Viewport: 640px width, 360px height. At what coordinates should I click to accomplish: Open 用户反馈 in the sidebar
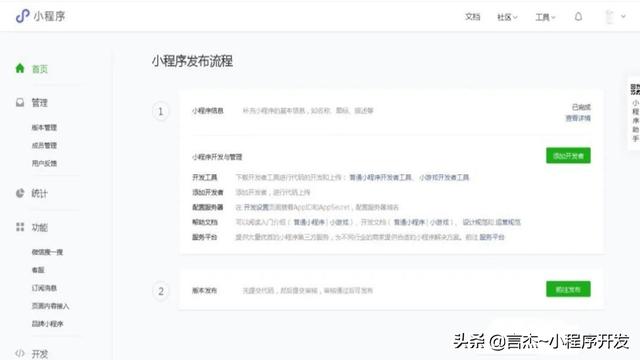click(x=44, y=163)
